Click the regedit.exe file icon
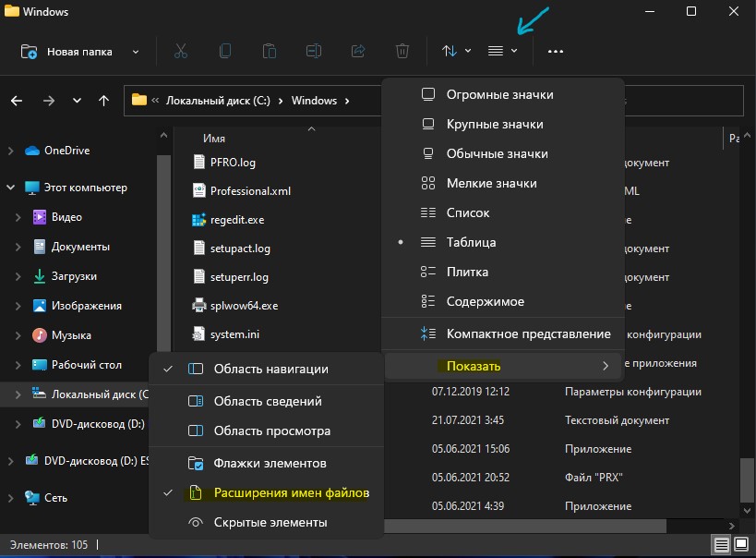This screenshot has height=558, width=756. pos(198,220)
